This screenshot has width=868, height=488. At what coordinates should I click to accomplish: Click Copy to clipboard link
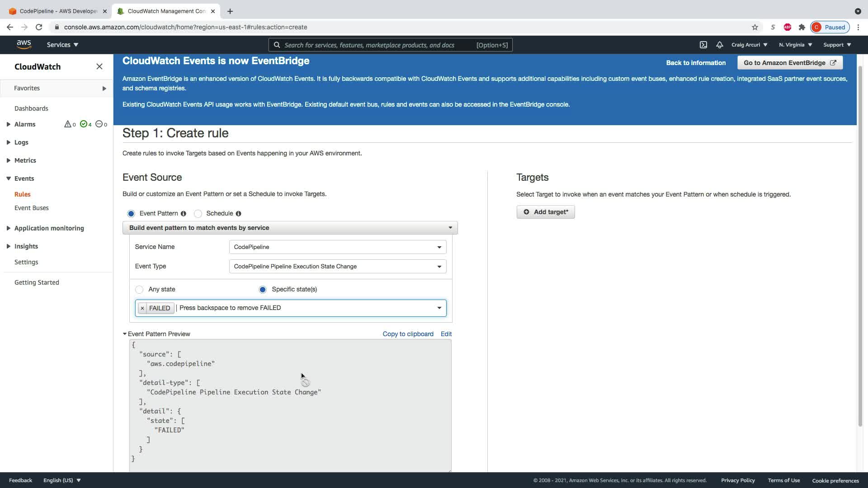coord(408,334)
